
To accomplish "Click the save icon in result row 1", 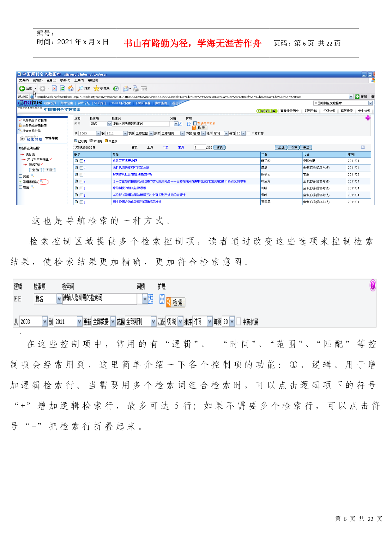I will point(76,161).
